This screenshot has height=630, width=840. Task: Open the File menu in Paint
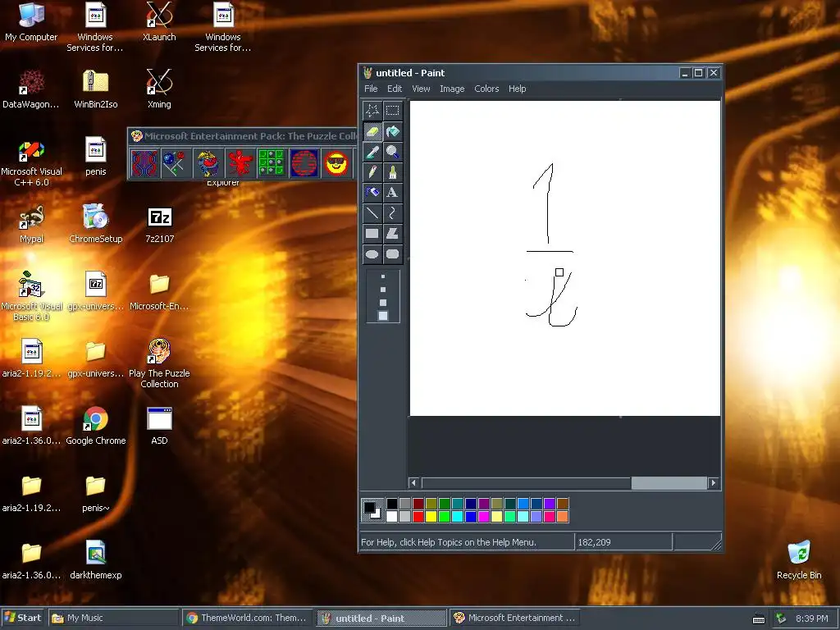pos(371,89)
